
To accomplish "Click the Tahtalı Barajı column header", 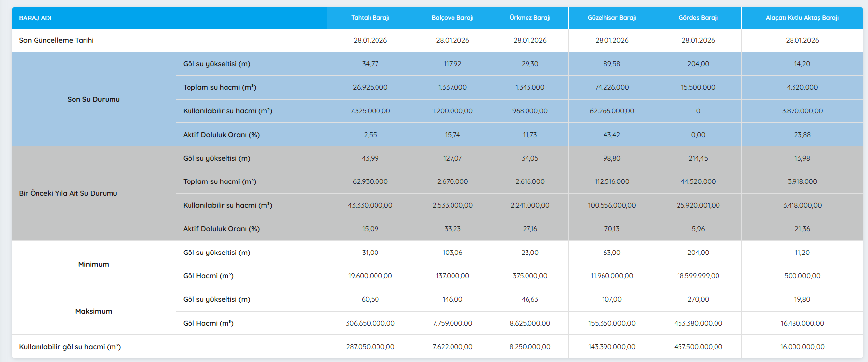I will (x=370, y=18).
